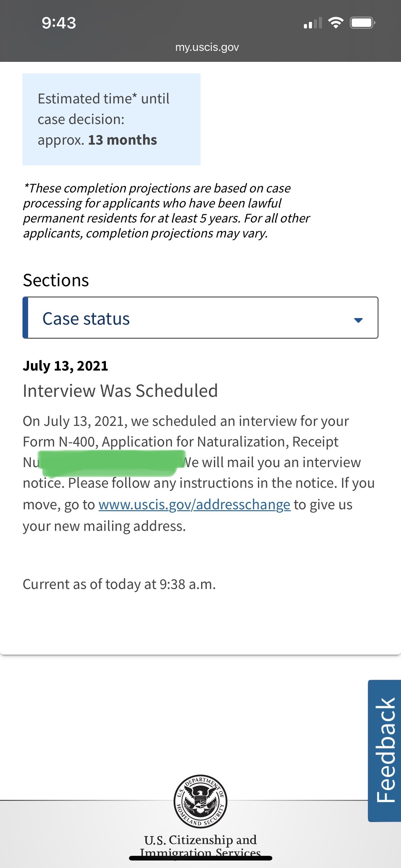401x868 pixels.
Task: Tap the 9:43 clock in status bar
Action: (x=59, y=23)
